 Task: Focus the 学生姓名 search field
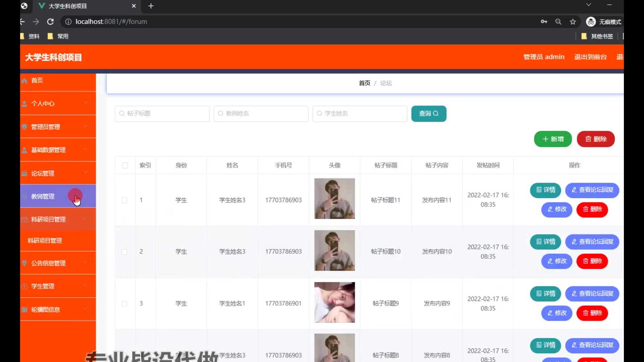coord(360,114)
